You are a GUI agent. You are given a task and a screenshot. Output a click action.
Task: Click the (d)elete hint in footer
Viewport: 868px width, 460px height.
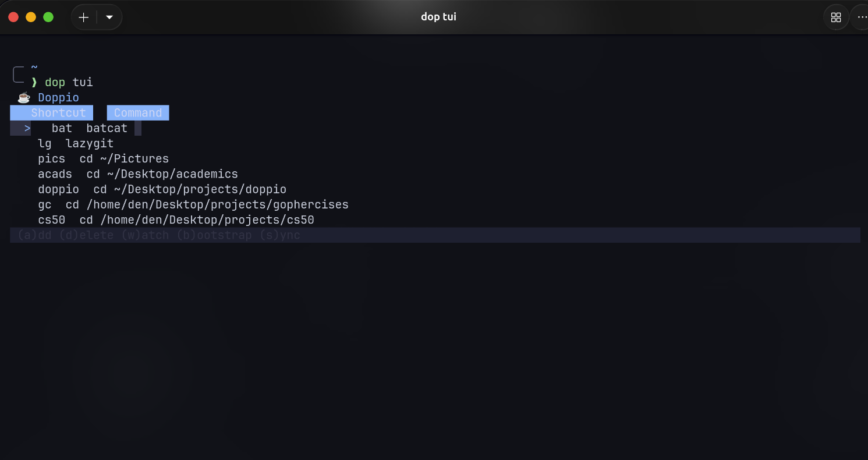click(86, 235)
